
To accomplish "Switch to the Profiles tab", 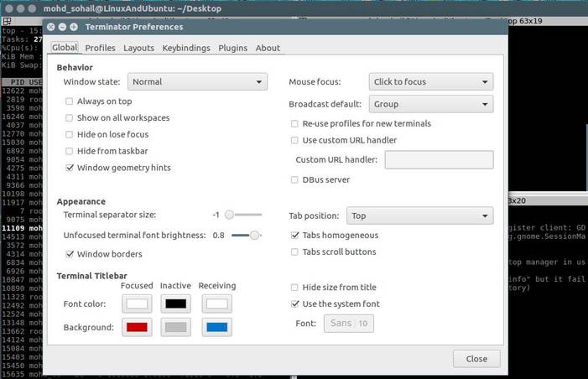I will (100, 48).
